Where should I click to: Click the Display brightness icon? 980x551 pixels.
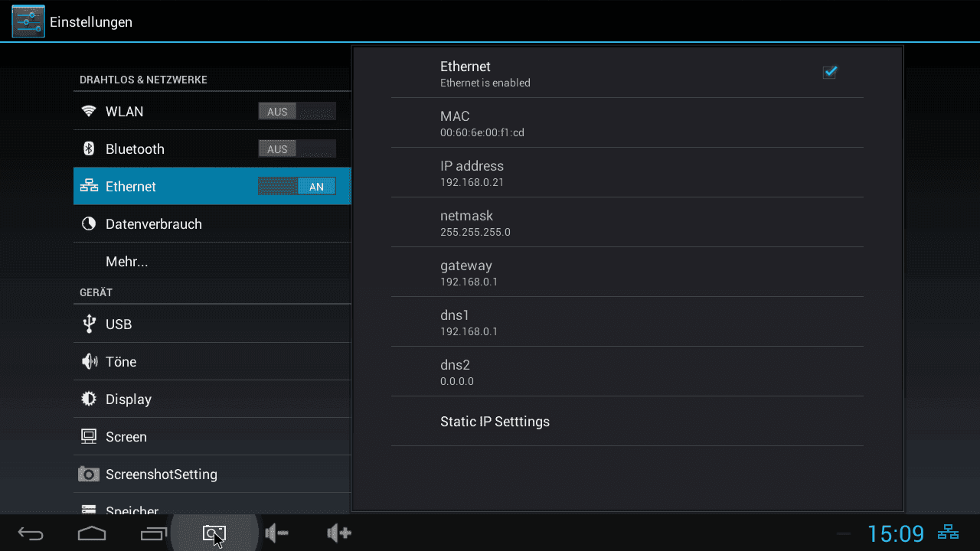[x=89, y=399]
